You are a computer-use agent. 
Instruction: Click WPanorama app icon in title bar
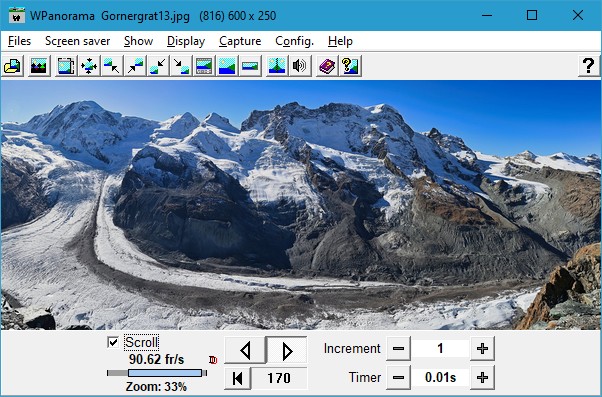[x=17, y=16]
